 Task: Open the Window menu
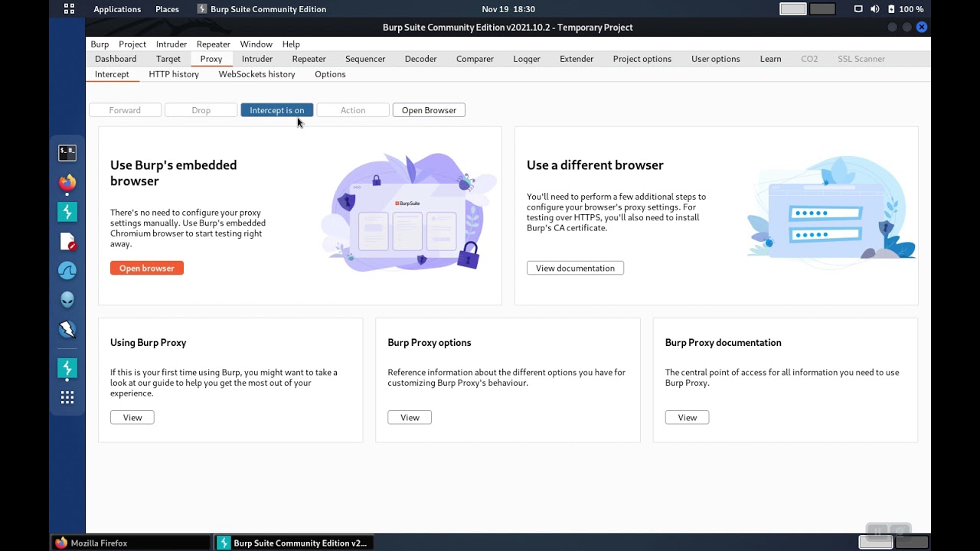(256, 44)
